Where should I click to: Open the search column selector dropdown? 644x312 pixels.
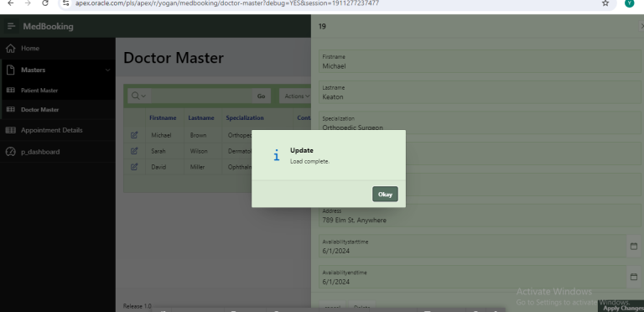tap(139, 96)
